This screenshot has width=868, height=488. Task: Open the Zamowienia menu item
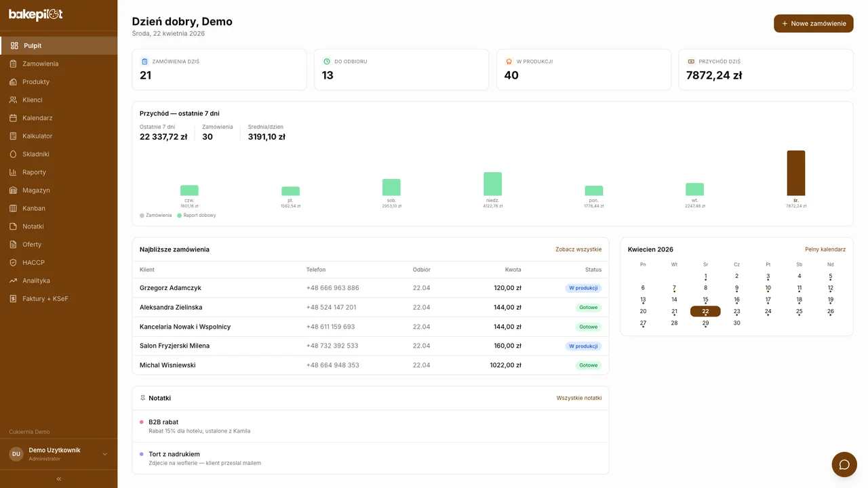coord(58,64)
